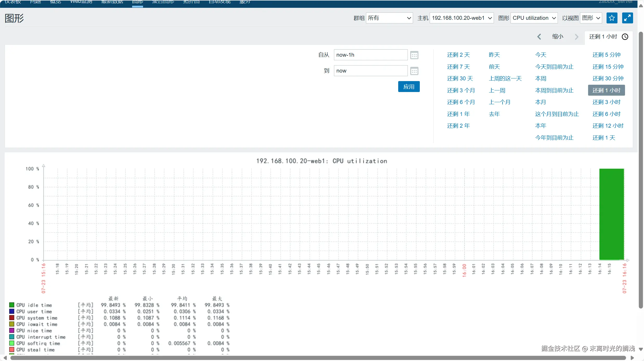This screenshot has width=644, height=361.
Task: Open 最新数据 menu tab
Action: click(112, 2)
